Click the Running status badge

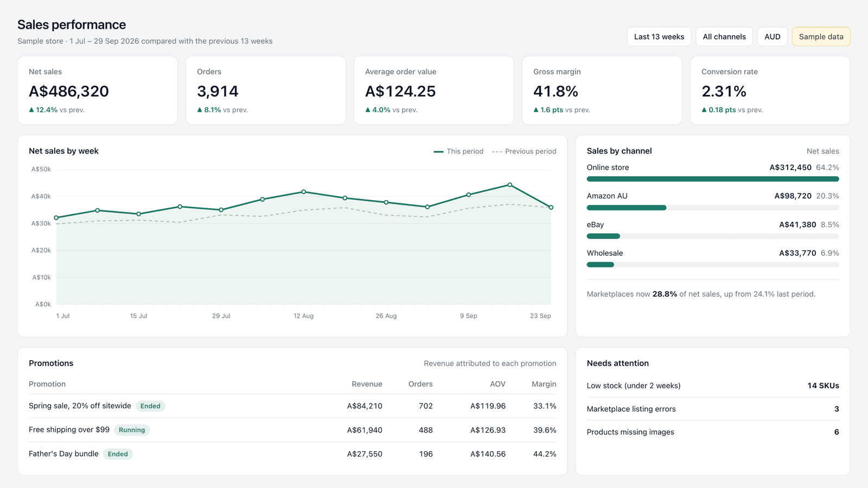click(132, 430)
